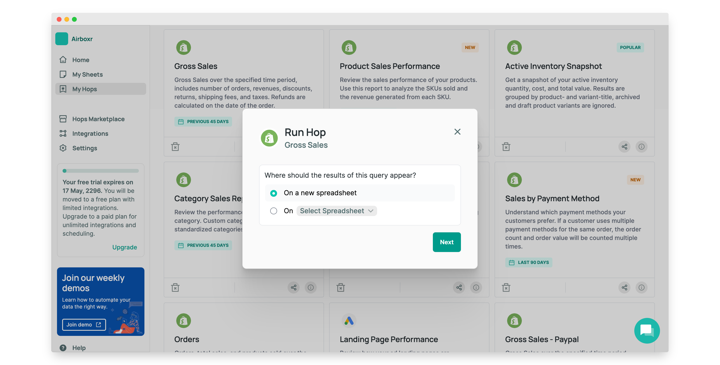Share the Sales by Payment Method hop
This screenshot has width=720, height=365.
click(624, 288)
